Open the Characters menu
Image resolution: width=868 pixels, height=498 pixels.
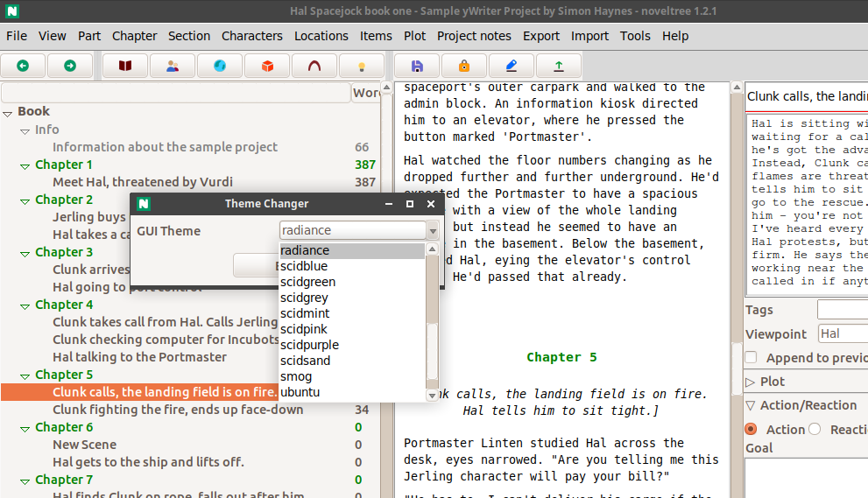[252, 36]
